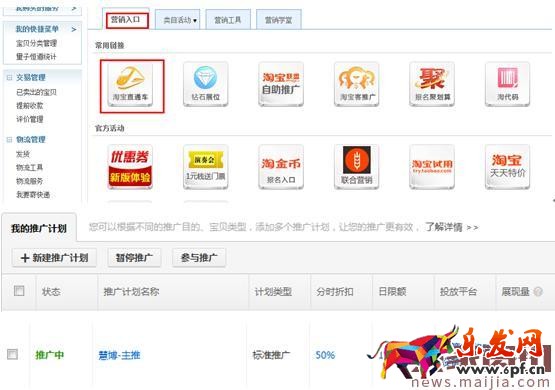This screenshot has width=555, height=390.
Task: Click the 参与推广 button
Action: [x=199, y=258]
